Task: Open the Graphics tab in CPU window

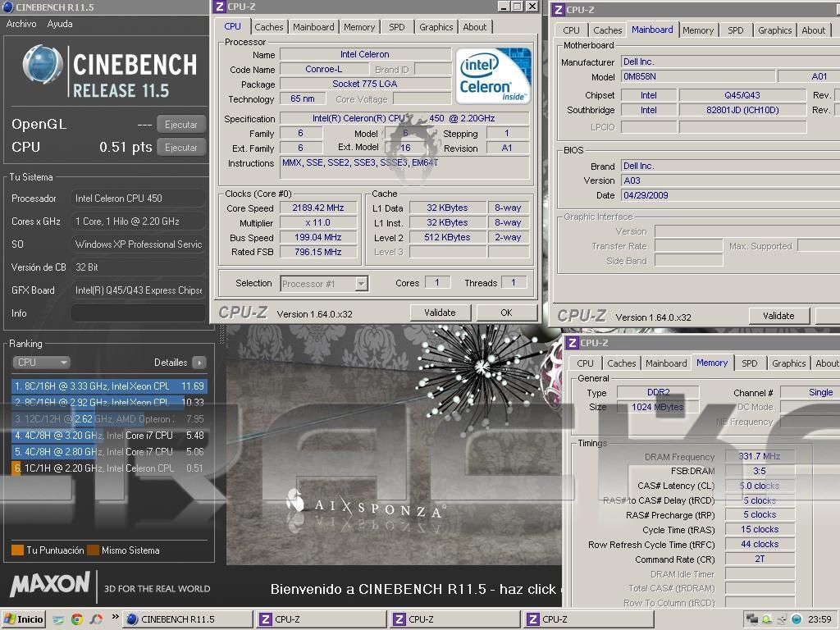Action: [x=436, y=27]
